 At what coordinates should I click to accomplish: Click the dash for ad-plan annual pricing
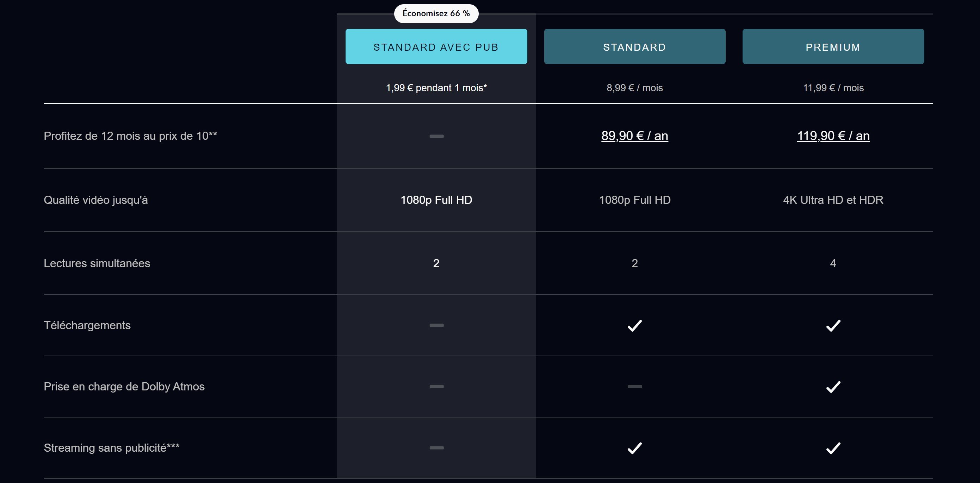click(436, 136)
